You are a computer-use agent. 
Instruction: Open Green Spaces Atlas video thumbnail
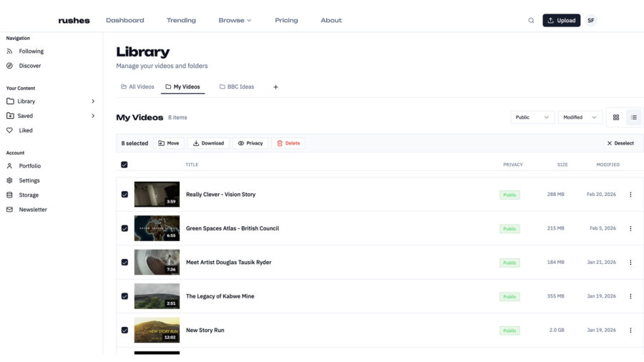(x=157, y=228)
